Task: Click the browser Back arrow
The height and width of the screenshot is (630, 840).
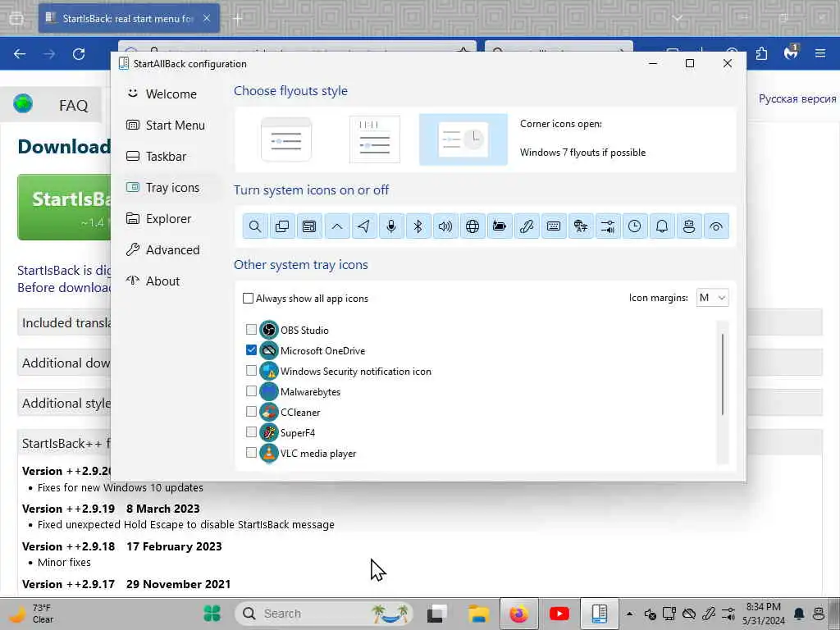Action: (x=20, y=53)
